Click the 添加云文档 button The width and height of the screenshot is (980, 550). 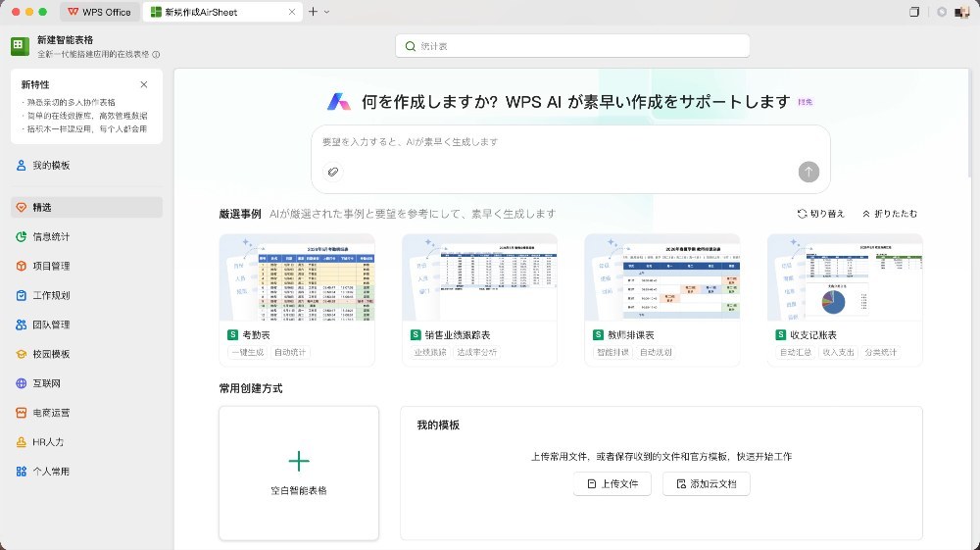(x=707, y=483)
